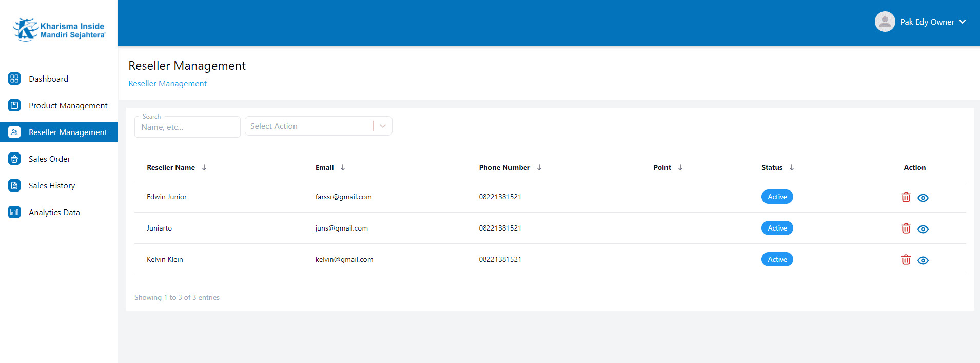Viewport: 980px width, 363px height.
Task: Focus the Search name input field
Action: click(187, 127)
